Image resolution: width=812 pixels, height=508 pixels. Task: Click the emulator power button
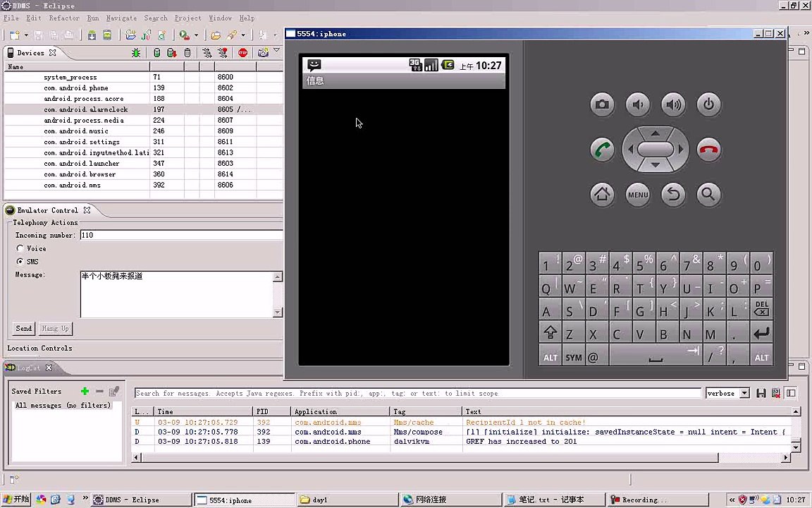coord(708,104)
